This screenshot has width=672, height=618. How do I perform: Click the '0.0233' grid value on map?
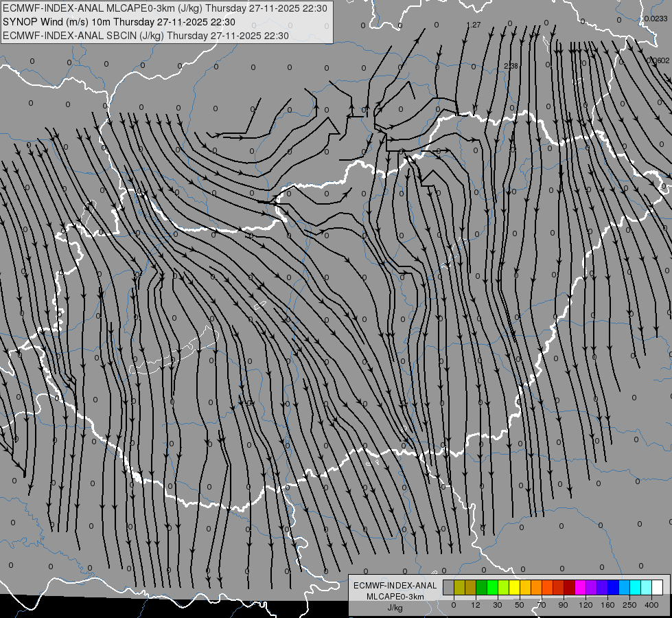pos(656,19)
